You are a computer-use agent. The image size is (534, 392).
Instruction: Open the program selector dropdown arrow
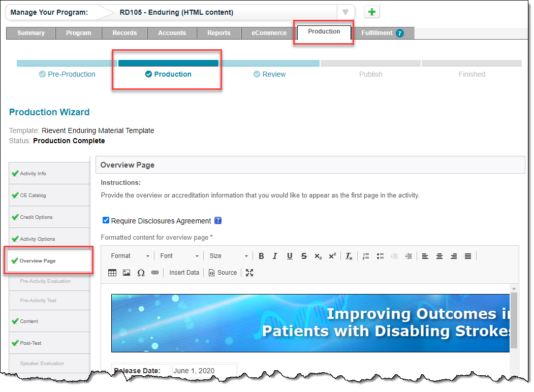345,12
